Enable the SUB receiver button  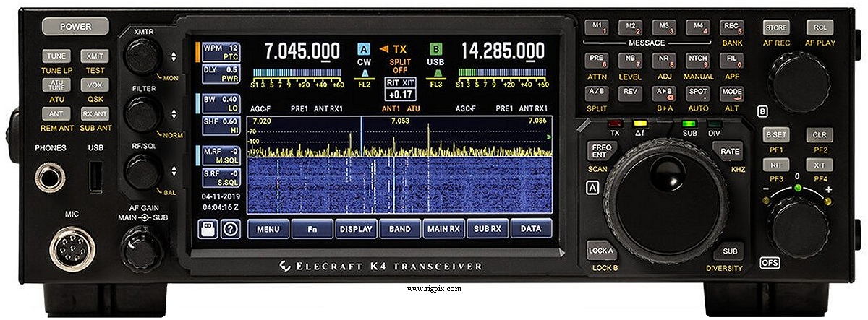click(731, 251)
